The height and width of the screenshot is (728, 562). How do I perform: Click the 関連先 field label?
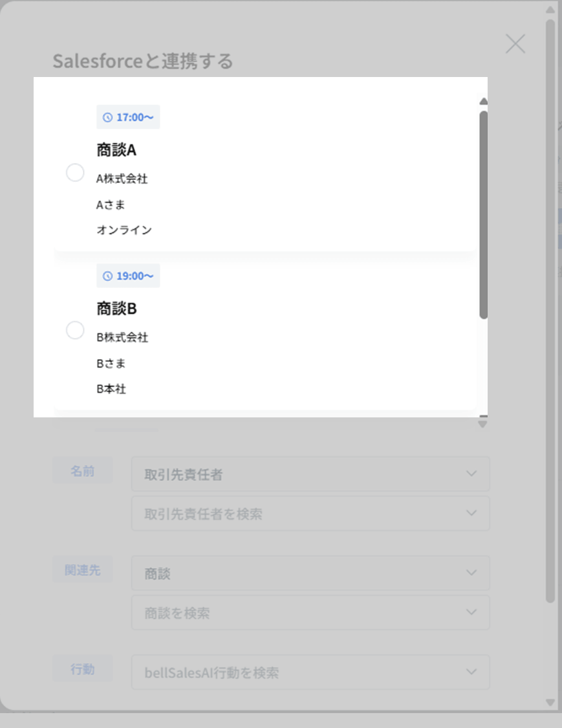[82, 570]
